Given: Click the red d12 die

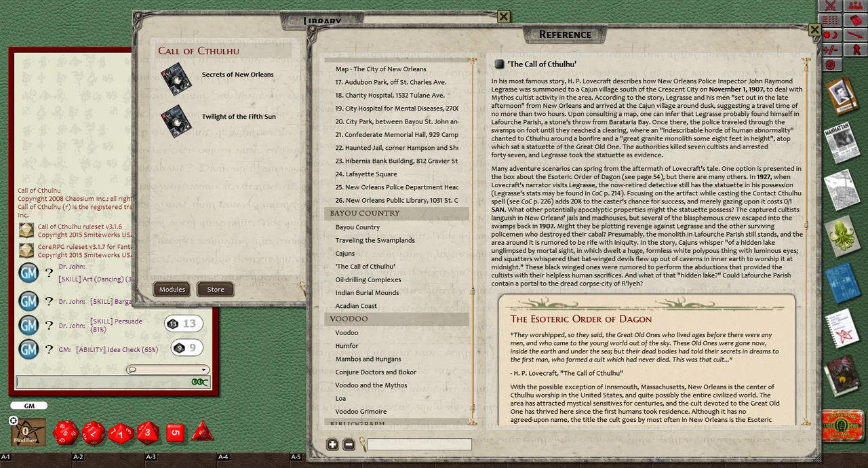Looking at the screenshot, I should tap(94, 433).
